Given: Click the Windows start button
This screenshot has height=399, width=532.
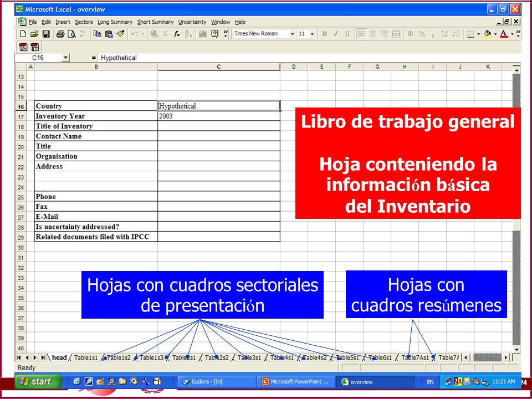Looking at the screenshot, I should click(38, 382).
